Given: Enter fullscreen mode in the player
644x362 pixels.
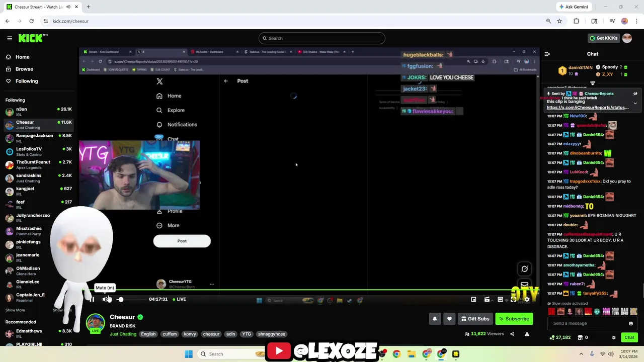Looking at the screenshot, I should click(x=513, y=300).
